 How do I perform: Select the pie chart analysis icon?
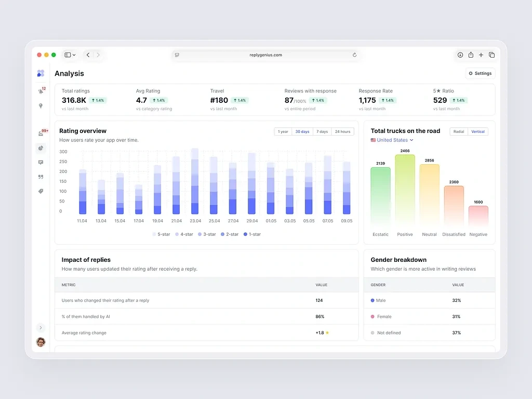click(x=41, y=148)
